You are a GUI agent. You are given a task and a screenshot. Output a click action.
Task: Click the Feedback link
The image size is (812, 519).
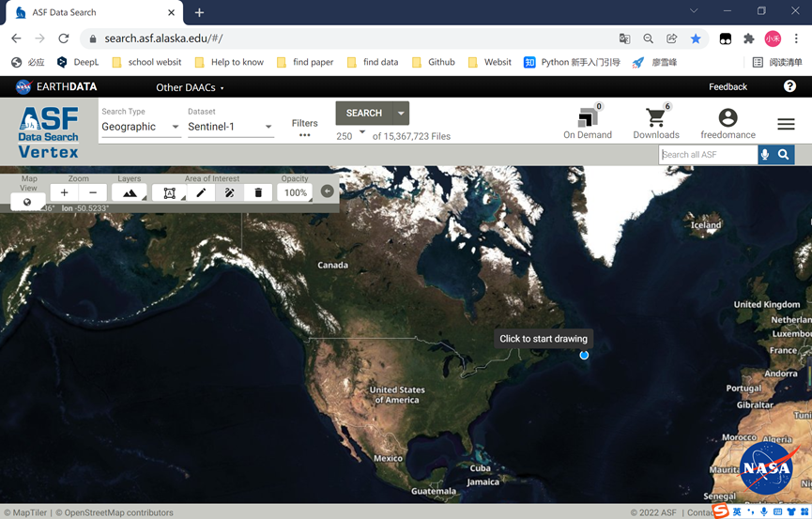728,87
